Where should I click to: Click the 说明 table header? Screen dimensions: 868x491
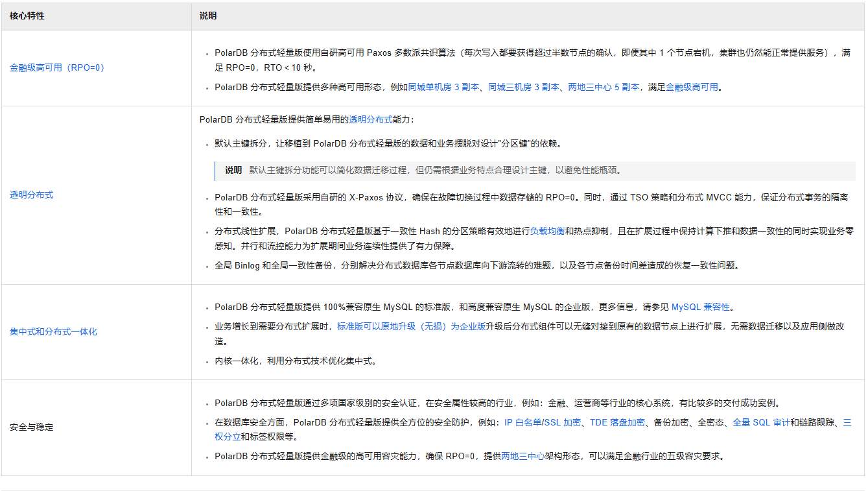pyautogui.click(x=207, y=16)
